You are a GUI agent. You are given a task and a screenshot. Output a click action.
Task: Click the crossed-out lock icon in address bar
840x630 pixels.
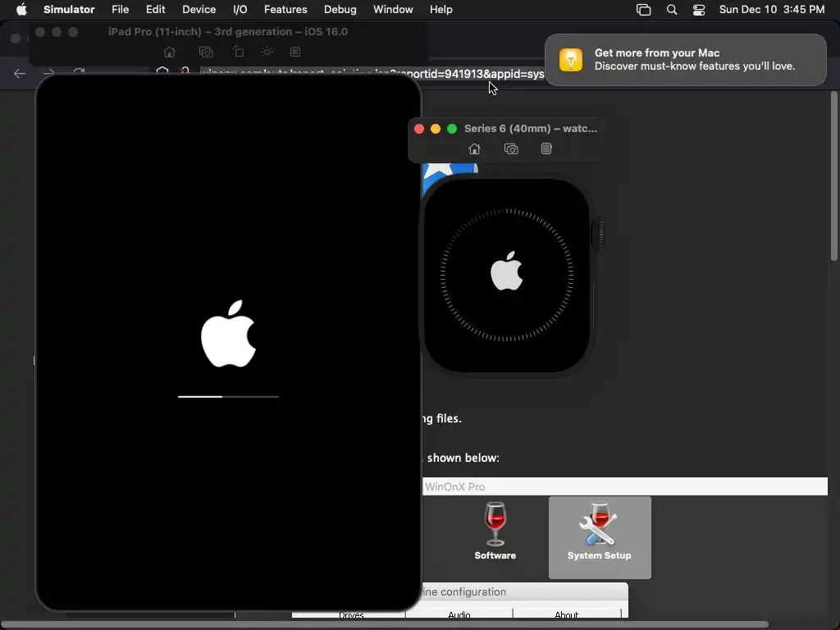coord(185,72)
